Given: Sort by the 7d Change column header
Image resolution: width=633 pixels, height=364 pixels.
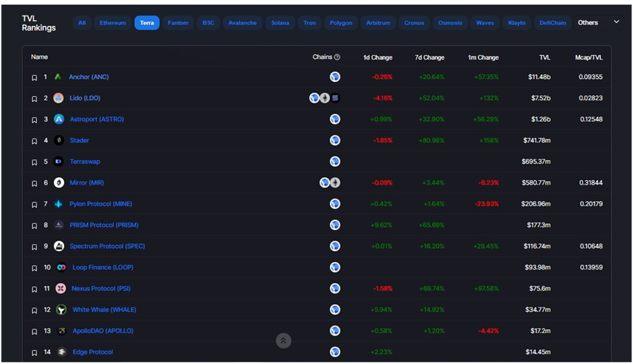Looking at the screenshot, I should pos(430,57).
